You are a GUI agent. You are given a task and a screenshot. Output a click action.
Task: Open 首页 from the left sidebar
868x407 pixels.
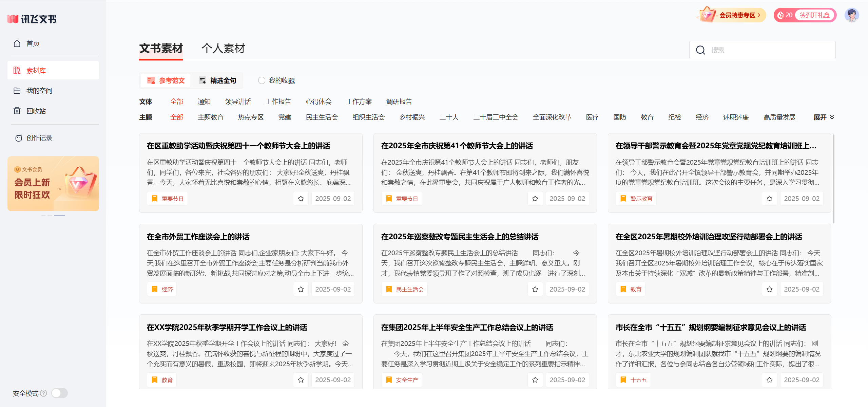(x=33, y=43)
